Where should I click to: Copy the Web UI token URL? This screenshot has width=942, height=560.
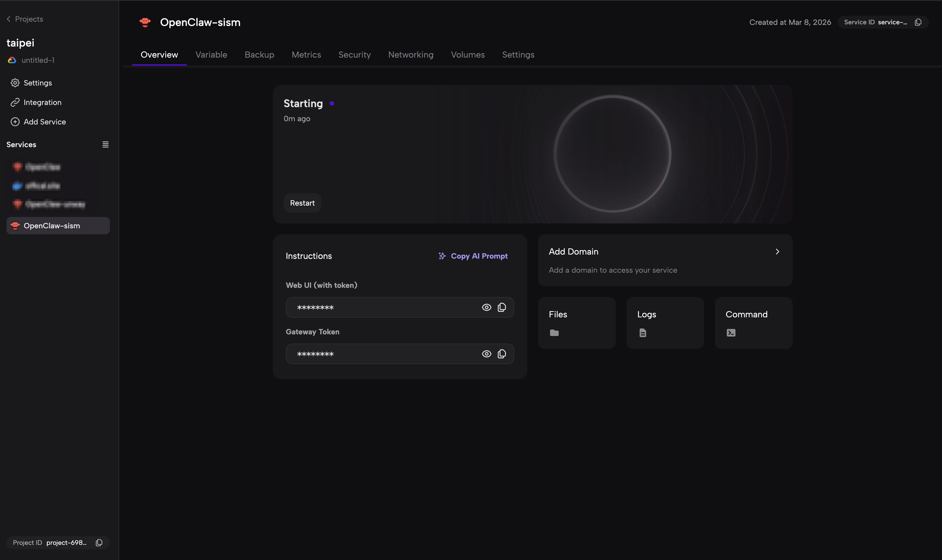tap(502, 307)
